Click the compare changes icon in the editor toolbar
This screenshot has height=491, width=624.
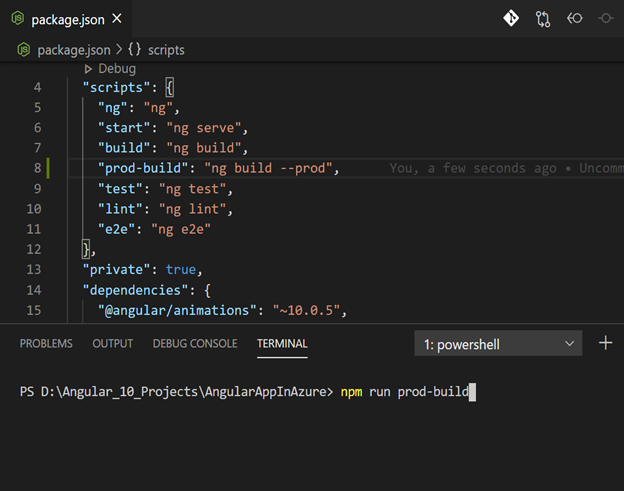[x=543, y=18]
